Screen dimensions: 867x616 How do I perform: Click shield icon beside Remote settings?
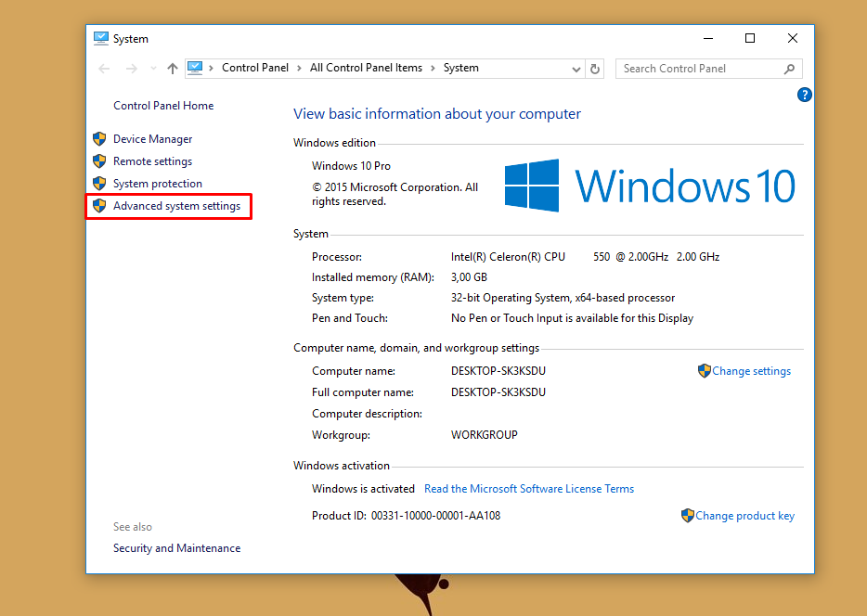[99, 160]
